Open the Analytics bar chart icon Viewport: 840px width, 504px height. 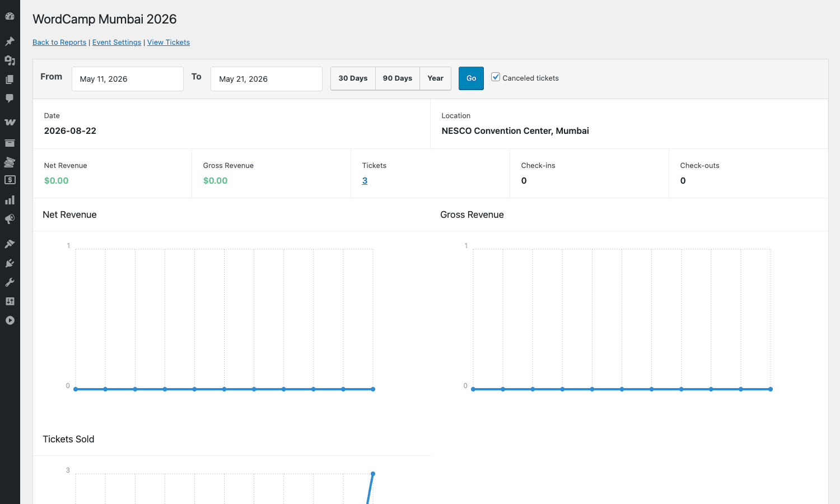(10, 200)
